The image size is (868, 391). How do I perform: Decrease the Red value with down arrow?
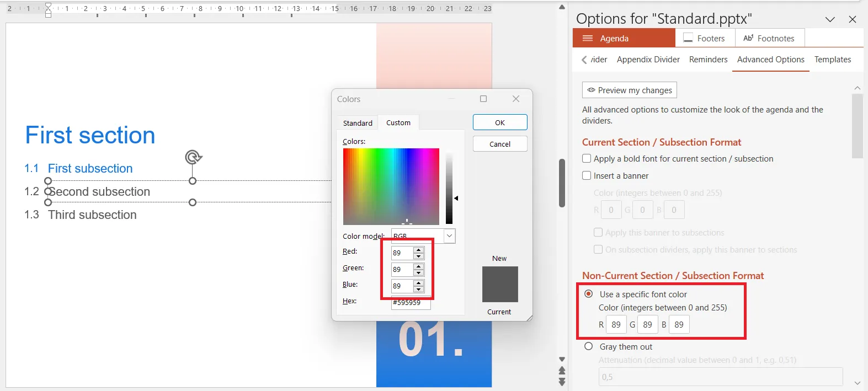tap(419, 256)
